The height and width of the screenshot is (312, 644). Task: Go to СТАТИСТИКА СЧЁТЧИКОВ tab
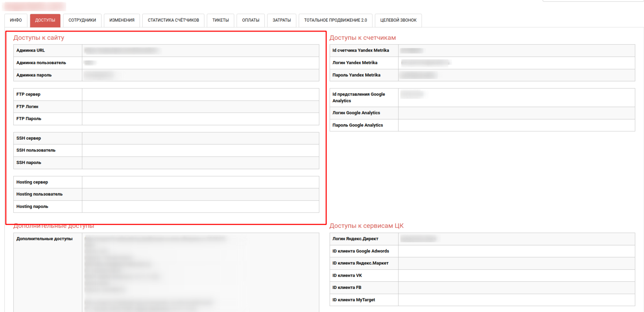tap(173, 20)
